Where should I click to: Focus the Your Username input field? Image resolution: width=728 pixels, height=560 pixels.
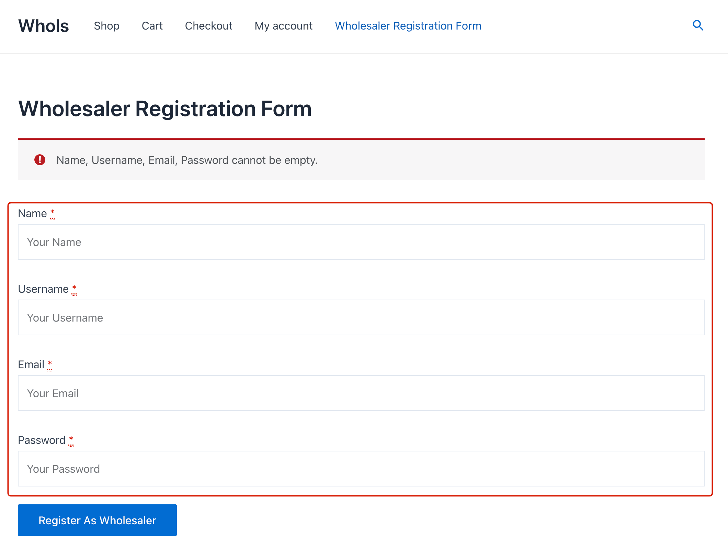361,317
